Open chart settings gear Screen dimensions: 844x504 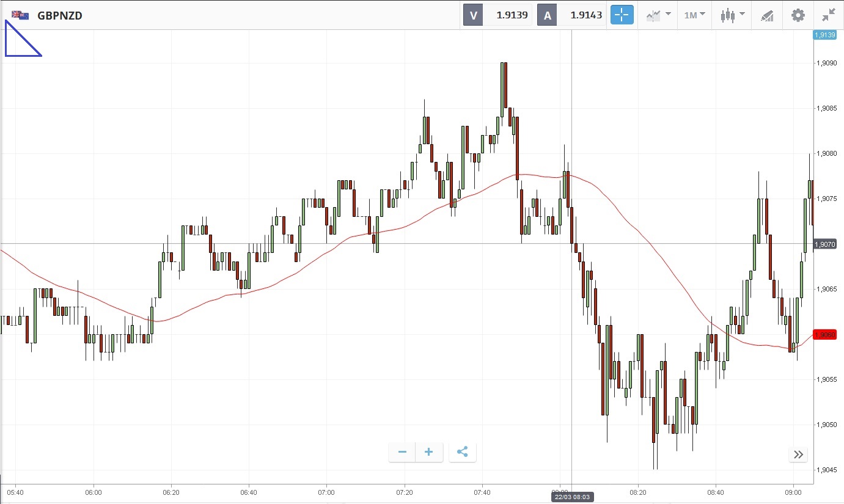[798, 15]
